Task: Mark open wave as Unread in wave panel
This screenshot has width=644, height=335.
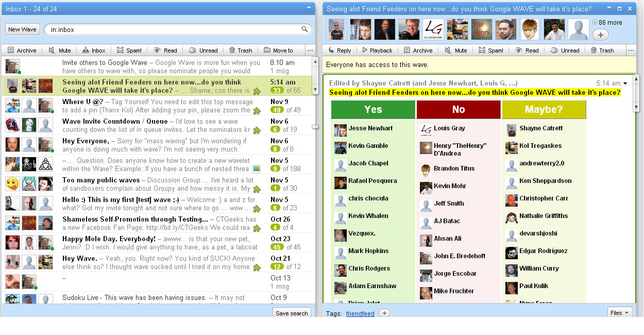Action: coord(565,51)
